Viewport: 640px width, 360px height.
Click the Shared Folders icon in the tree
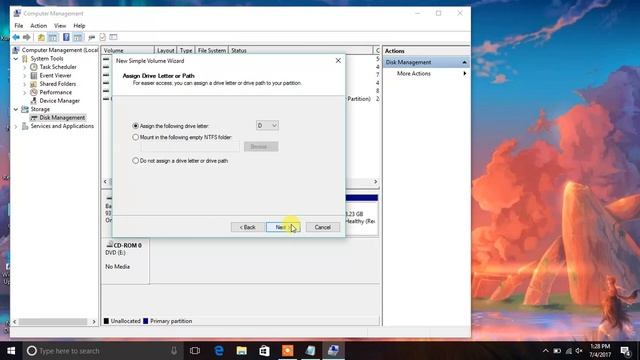34,84
